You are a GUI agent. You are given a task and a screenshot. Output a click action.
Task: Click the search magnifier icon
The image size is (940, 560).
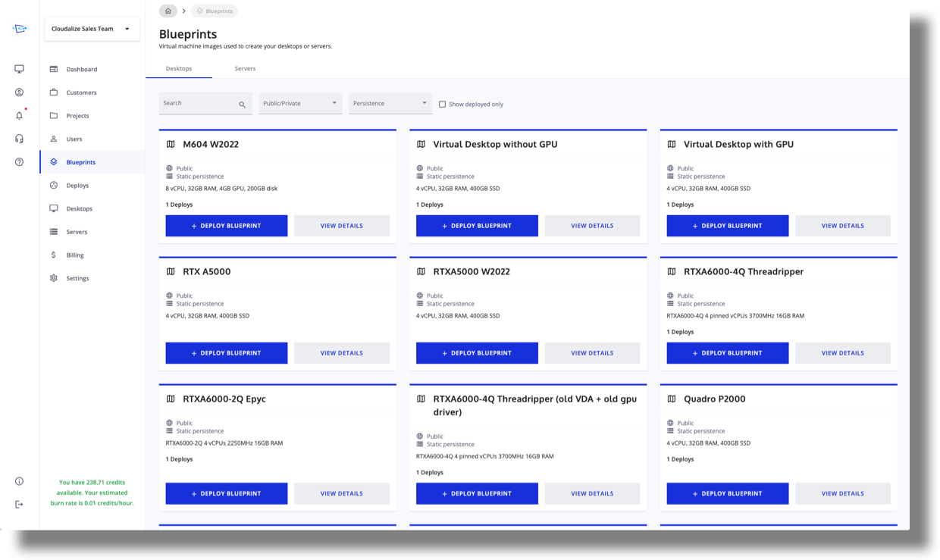pos(243,105)
